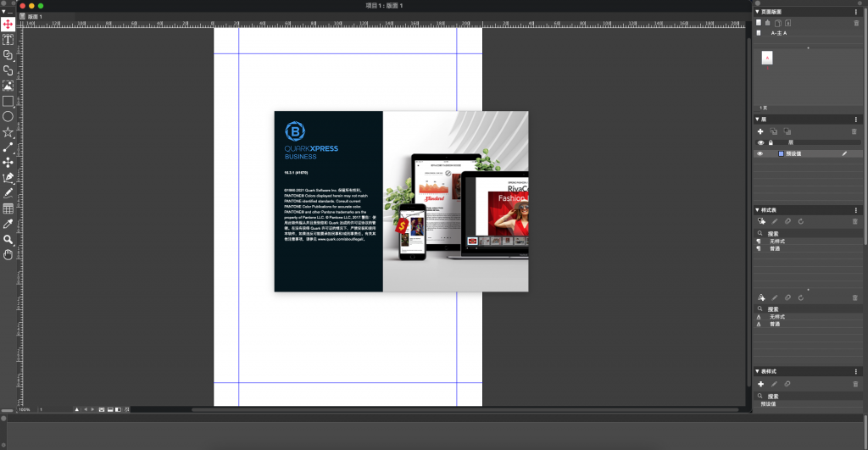Select the Pan hand tool
The width and height of the screenshot is (868, 450).
tap(8, 254)
